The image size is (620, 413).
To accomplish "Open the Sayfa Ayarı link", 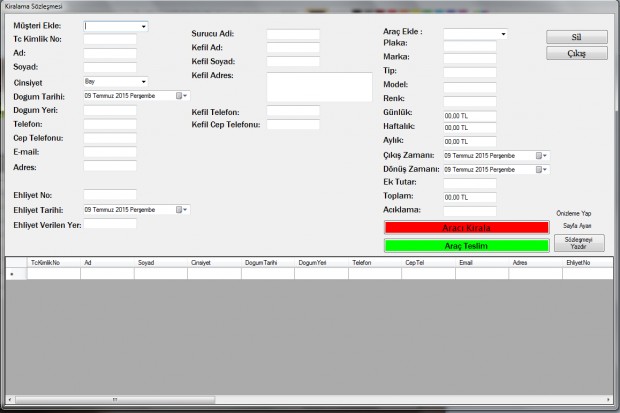I will (577, 226).
